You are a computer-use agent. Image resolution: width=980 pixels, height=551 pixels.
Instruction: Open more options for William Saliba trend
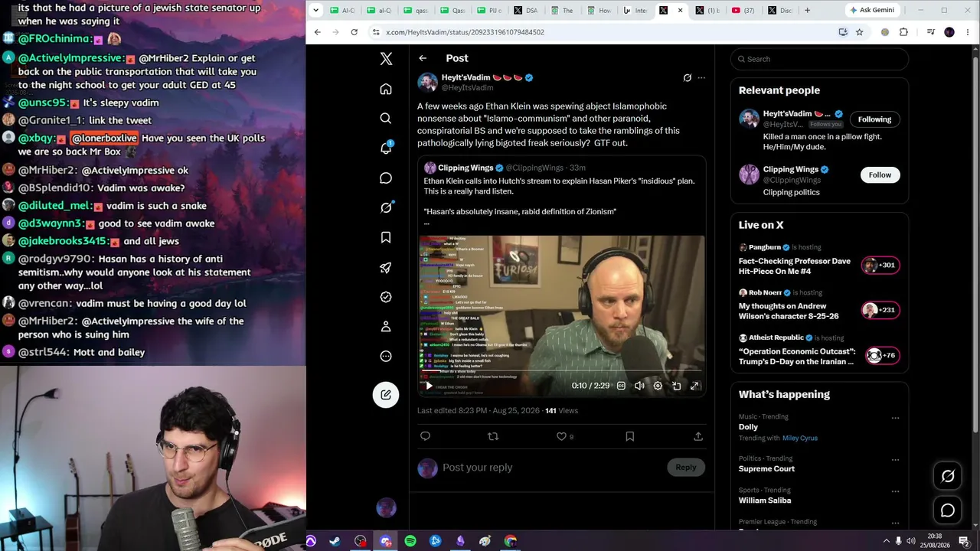(x=895, y=491)
